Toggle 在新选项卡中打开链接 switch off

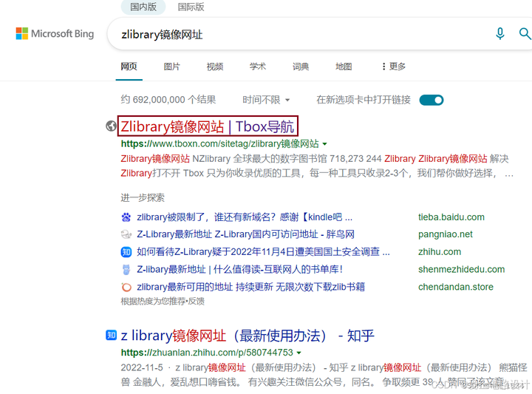point(432,100)
